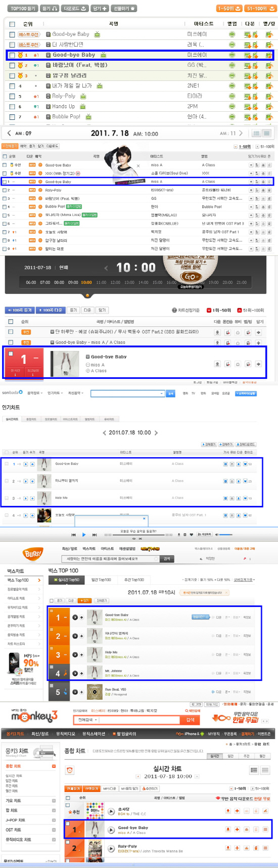This screenshot has width=278, height=868.
Task: Tick the checkbox for Roly-Poly row
Action: (x=12, y=96)
